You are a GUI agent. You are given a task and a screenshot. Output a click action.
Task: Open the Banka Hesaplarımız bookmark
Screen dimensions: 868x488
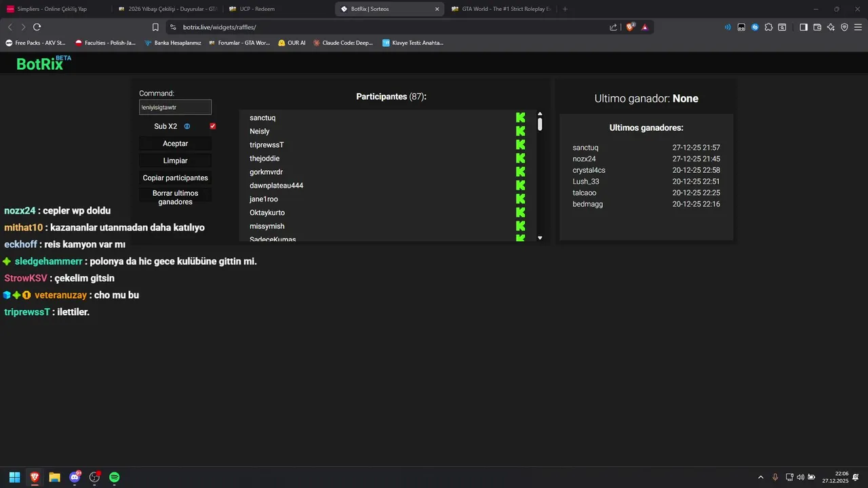[173, 43]
